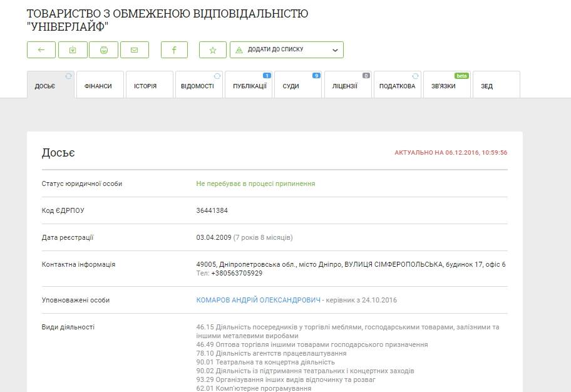Click the download/save icon button
This screenshot has width=571, height=392.
73,50
